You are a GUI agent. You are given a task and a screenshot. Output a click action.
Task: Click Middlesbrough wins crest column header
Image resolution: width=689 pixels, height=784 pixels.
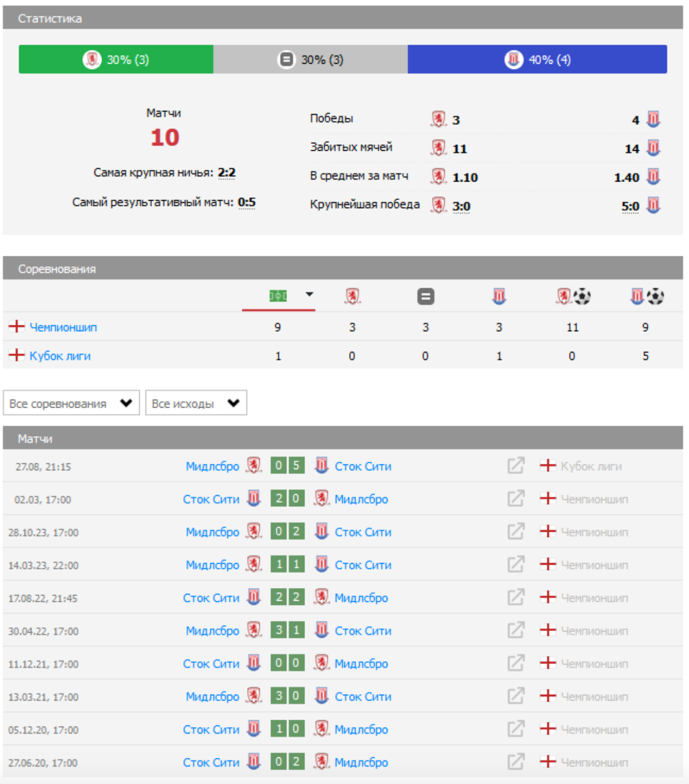(352, 297)
